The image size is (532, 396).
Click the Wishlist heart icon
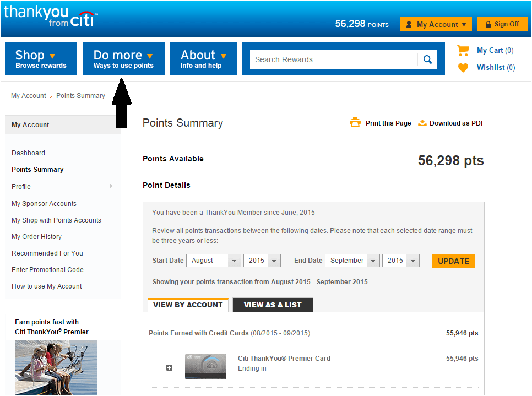click(x=463, y=68)
